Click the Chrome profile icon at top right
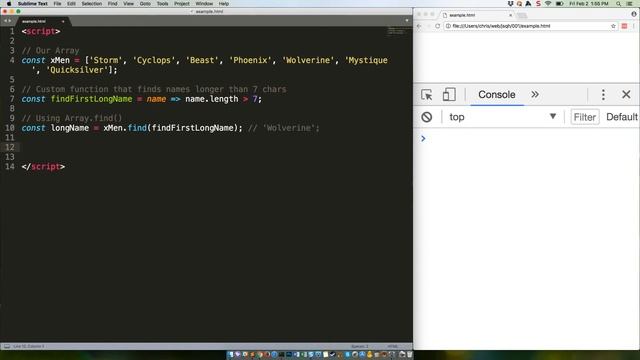640x360 pixels. 634,14
